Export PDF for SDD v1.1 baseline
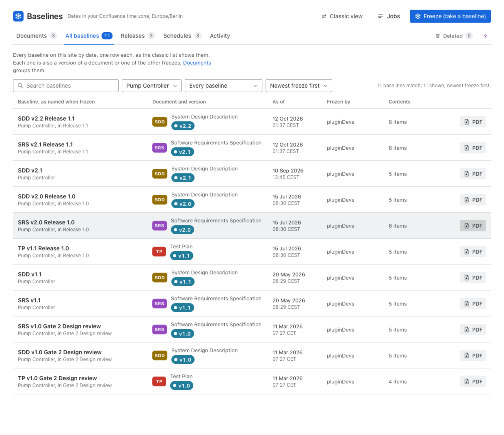 click(x=473, y=278)
